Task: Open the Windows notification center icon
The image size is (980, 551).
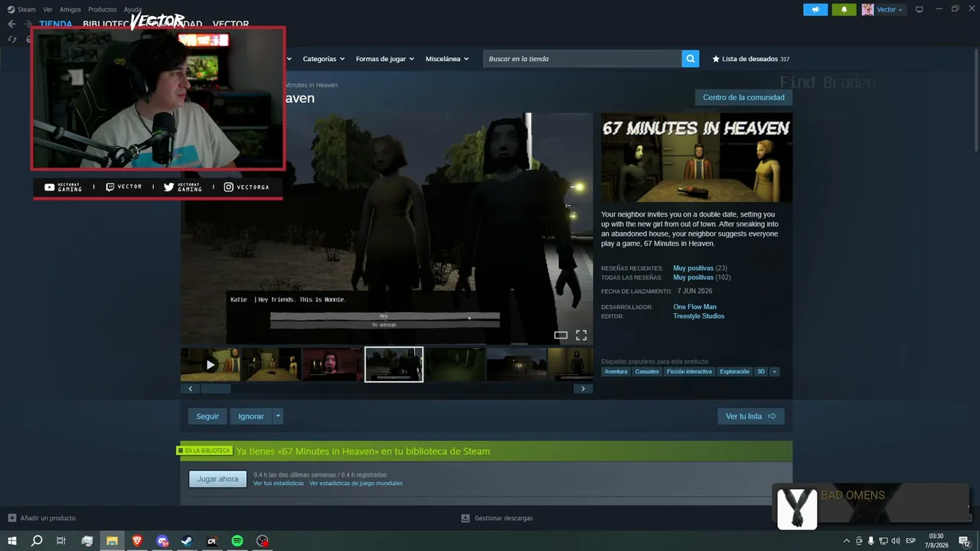Action: pyautogui.click(x=964, y=541)
